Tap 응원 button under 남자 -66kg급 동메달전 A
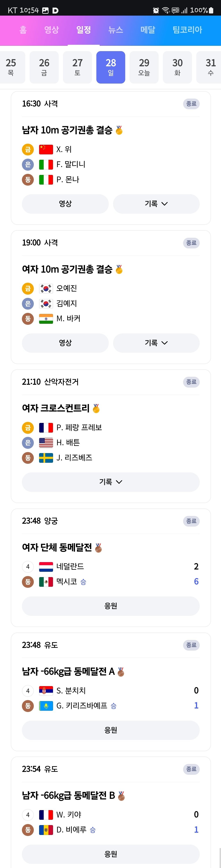The width and height of the screenshot is (221, 868). (111, 730)
